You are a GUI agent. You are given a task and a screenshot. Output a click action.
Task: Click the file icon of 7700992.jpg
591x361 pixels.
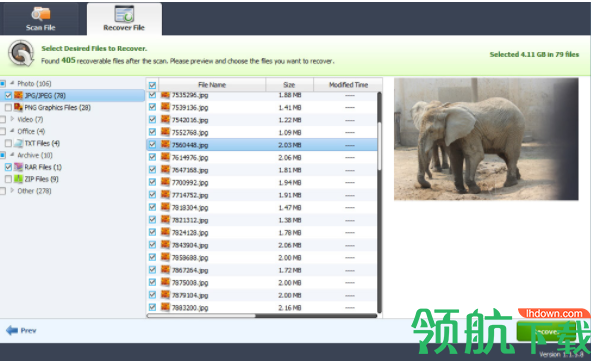point(165,182)
